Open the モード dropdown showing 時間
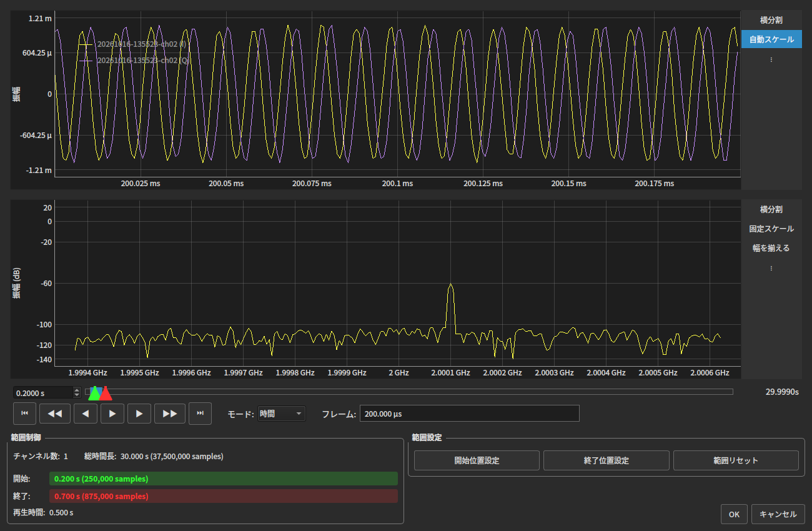This screenshot has height=531, width=812. pyautogui.click(x=281, y=414)
